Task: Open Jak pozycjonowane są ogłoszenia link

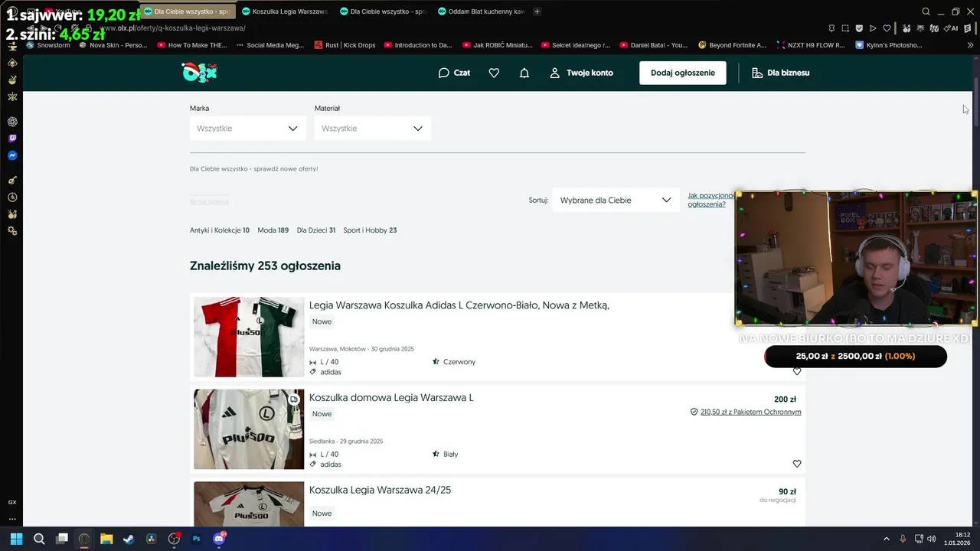Action: click(711, 200)
